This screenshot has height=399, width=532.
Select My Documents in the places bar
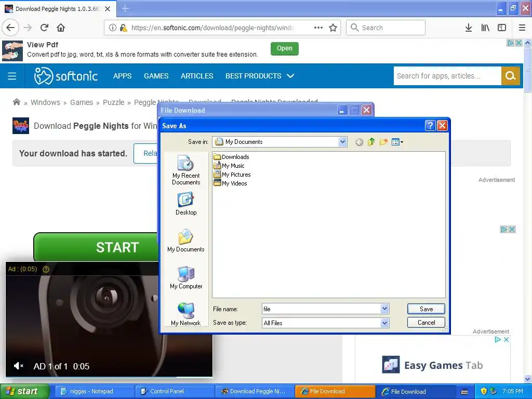pos(186,241)
